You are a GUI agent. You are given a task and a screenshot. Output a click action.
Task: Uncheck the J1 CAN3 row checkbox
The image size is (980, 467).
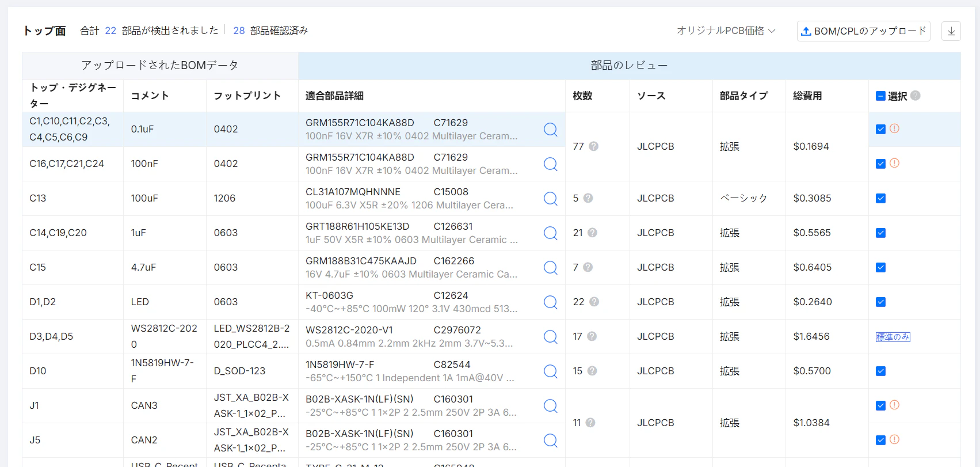pyautogui.click(x=880, y=405)
